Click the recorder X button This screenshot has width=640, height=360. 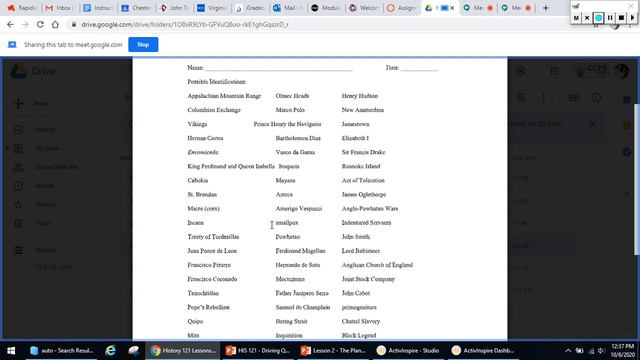point(587,18)
